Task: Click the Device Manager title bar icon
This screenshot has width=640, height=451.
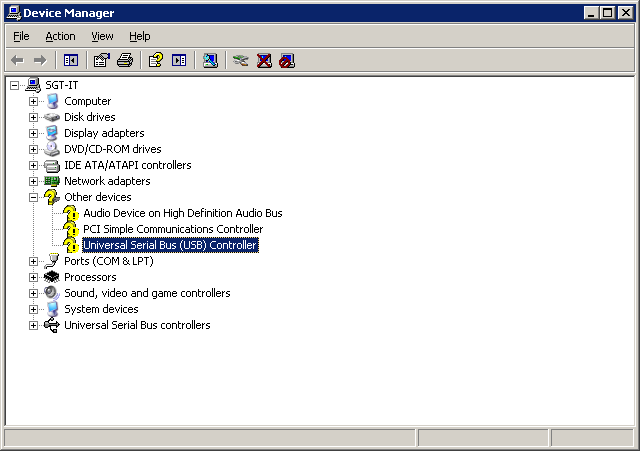Action: click(x=14, y=13)
